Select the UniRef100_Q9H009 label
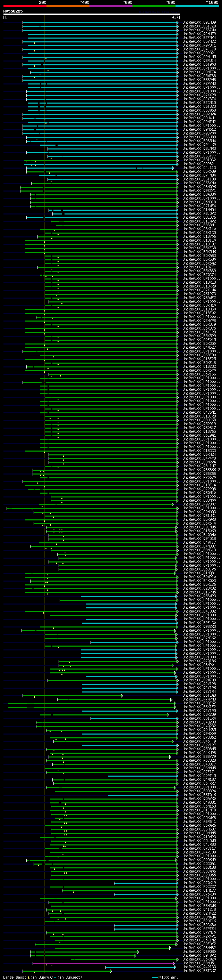This screenshot has width=222, height=980. coord(199,734)
